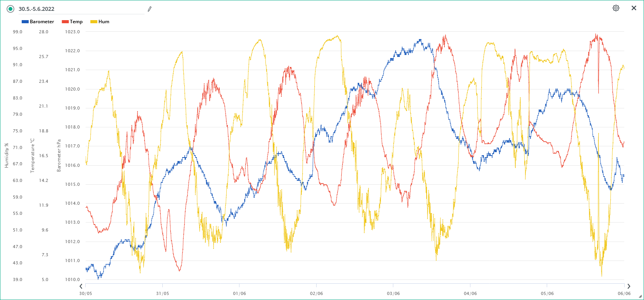Screen dimensions: 644x300
Task: Select the 02/06 date label on the x-axis
Action: coord(316,293)
